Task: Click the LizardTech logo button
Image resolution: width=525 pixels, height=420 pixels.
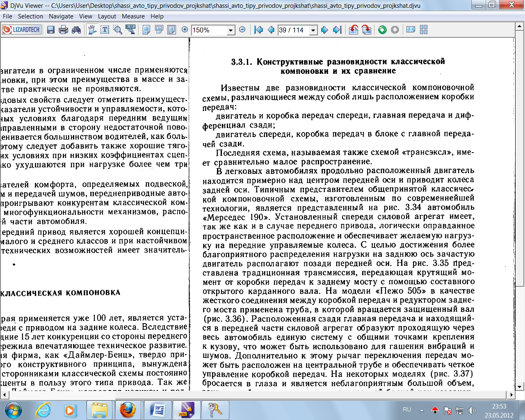Action: point(22,30)
